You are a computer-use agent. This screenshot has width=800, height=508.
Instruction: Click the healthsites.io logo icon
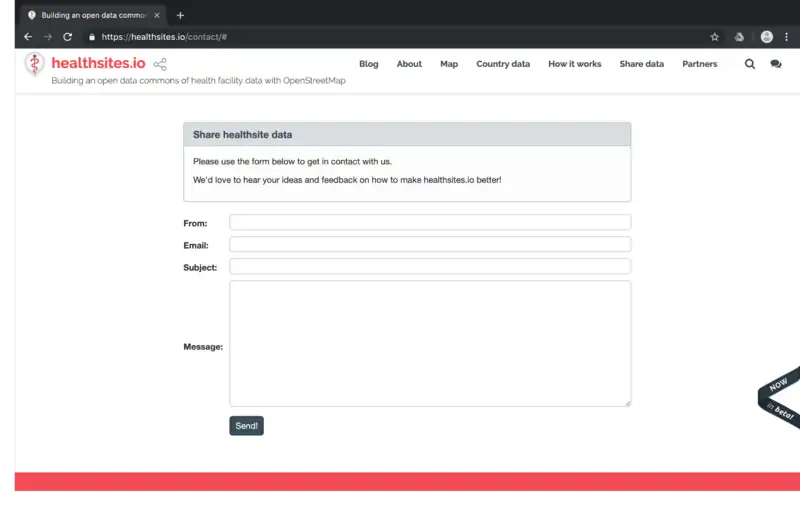[x=34, y=64]
